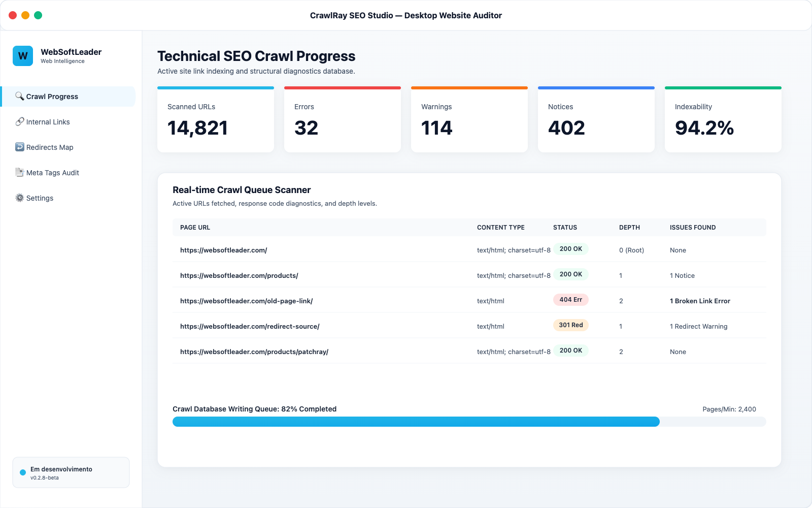Select the Indexability 94.2% card
Screen dimensions: 812x508
click(x=723, y=119)
